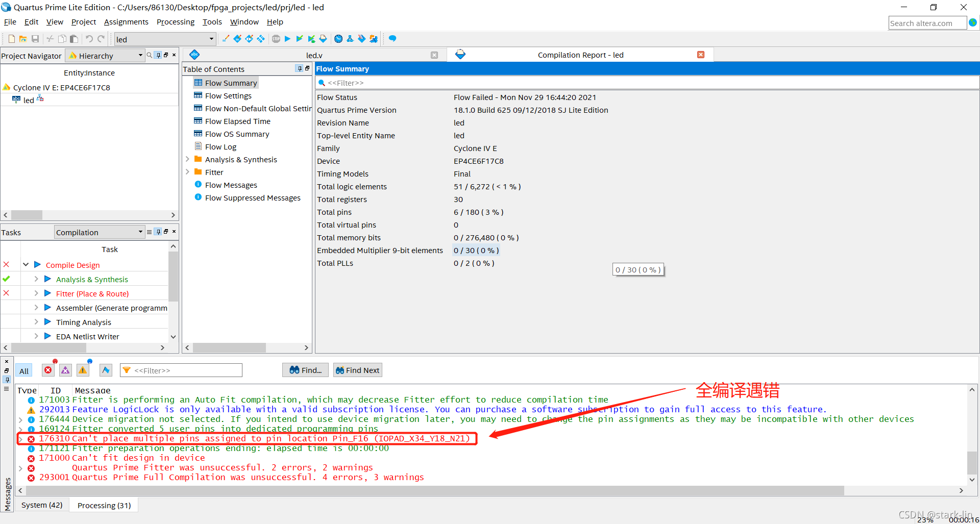Open Flow Messages report entry

(x=231, y=185)
